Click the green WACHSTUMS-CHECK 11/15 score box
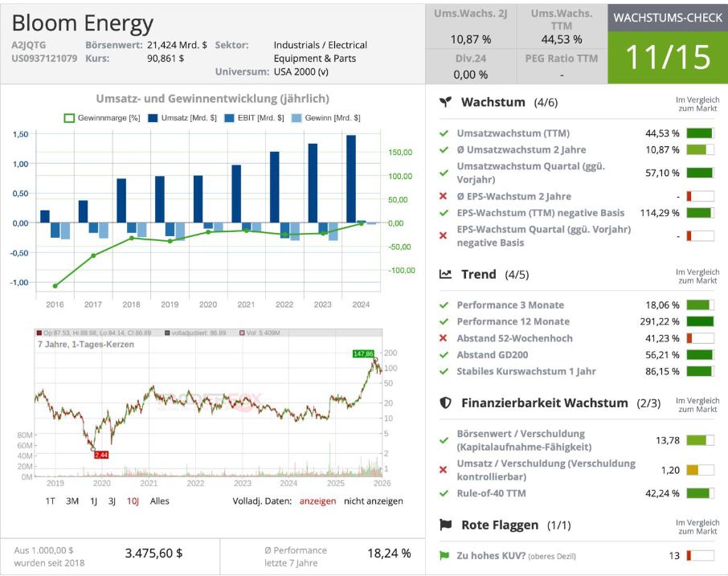Image resolution: width=728 pixels, height=576 pixels. pos(668,57)
